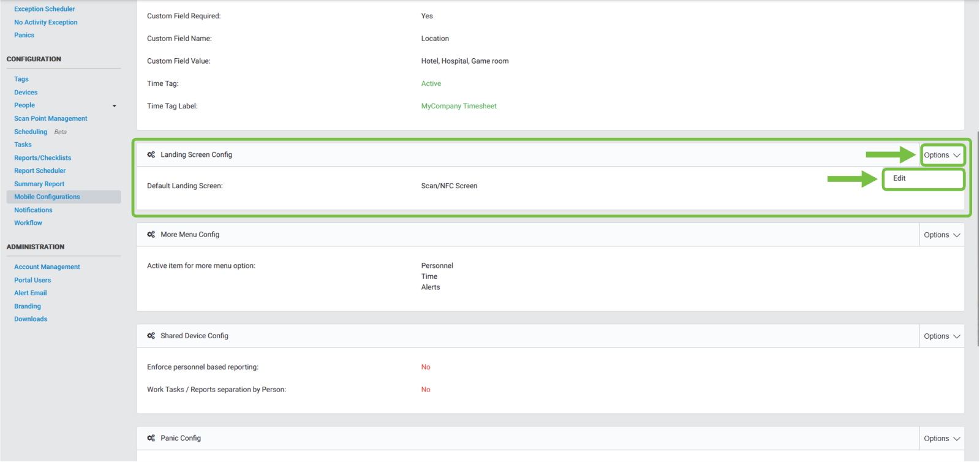
Task: Click the Landing Screen Config gears icon
Action: [151, 155]
